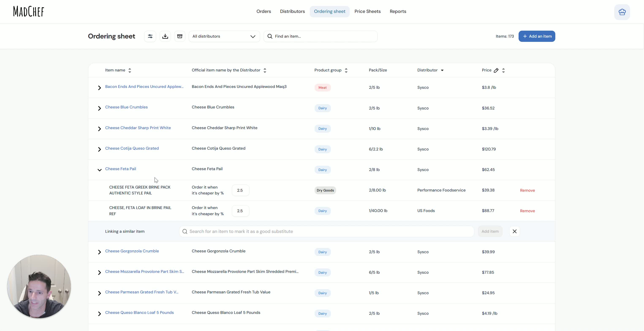Expand the Cheese Queso Blanco Loaf row

99,314
